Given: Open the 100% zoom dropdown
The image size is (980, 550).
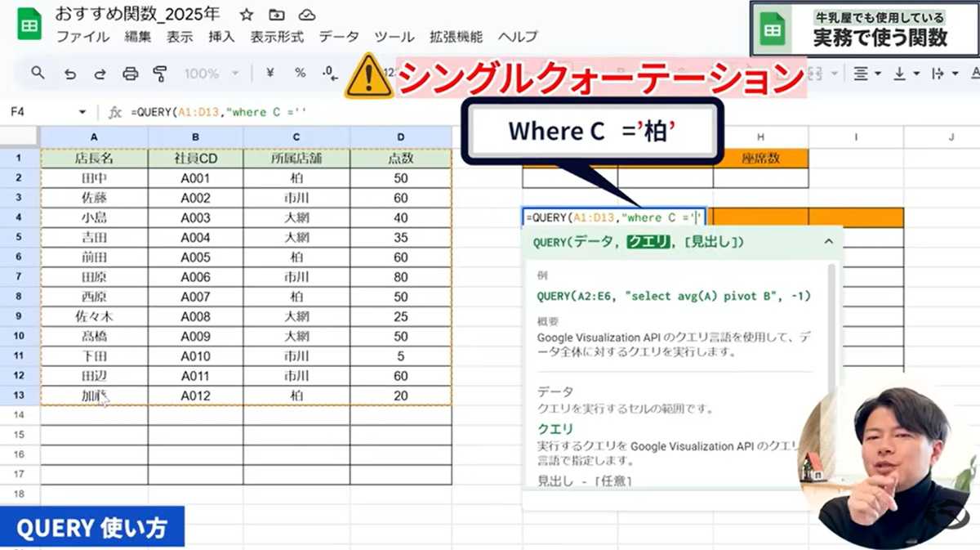Looking at the screenshot, I should (x=209, y=74).
